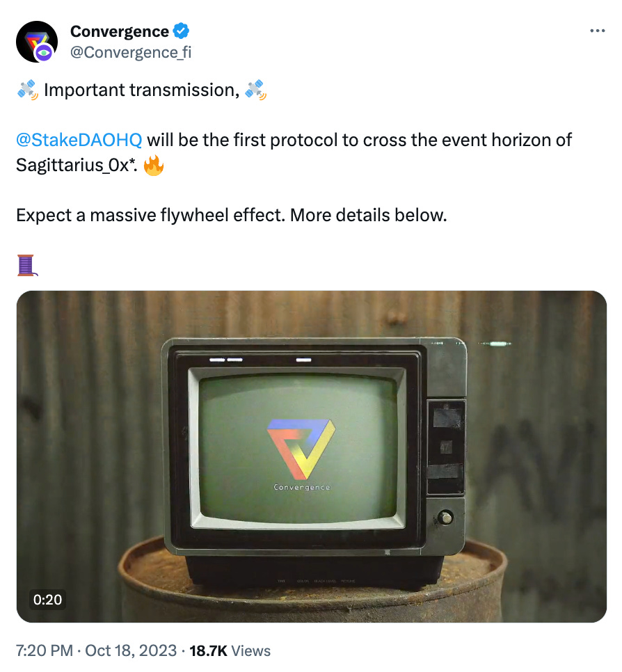Click the purple thread spool emoji

27,265
